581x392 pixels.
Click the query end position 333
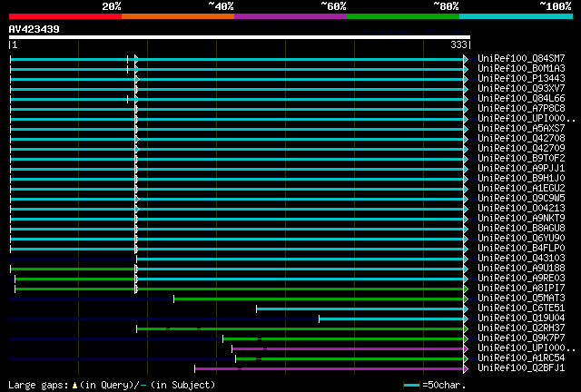pyautogui.click(x=458, y=44)
